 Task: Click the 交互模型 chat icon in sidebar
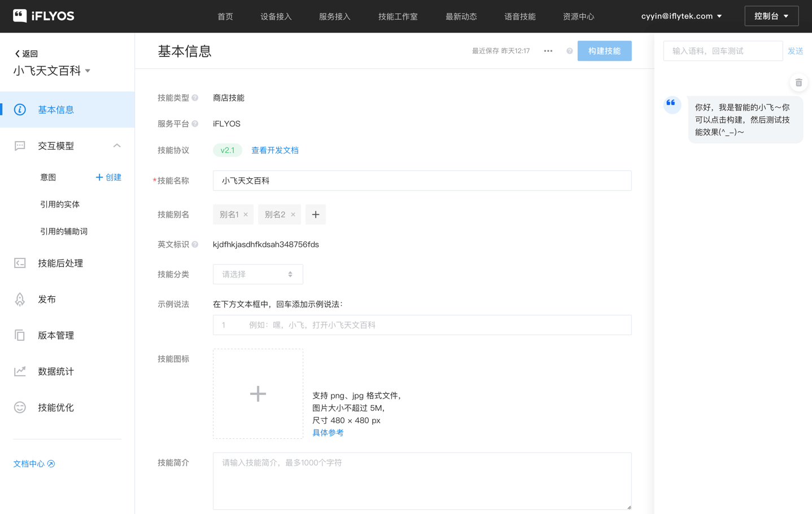tap(20, 146)
